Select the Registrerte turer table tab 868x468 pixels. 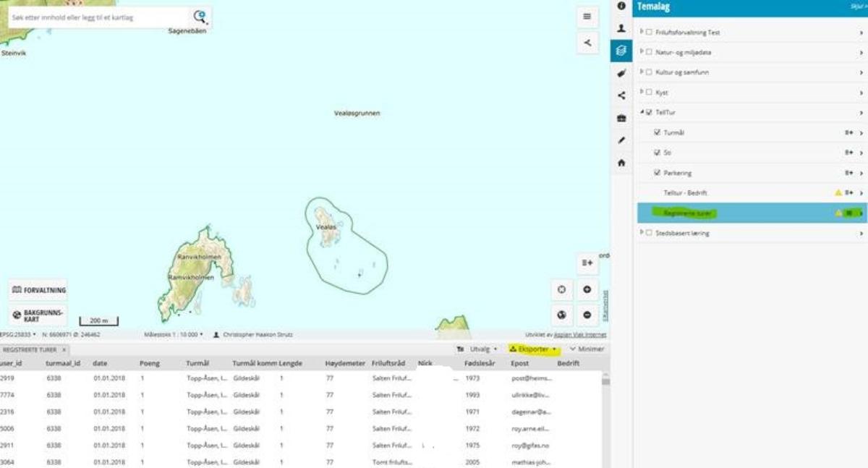[30, 349]
